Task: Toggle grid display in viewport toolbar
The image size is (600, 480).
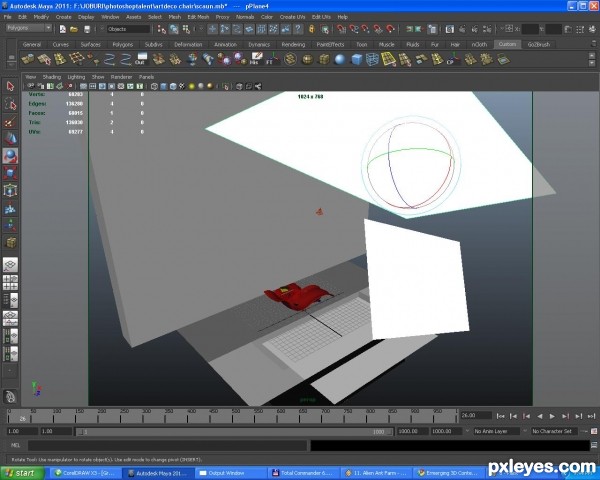Action: tap(83, 87)
